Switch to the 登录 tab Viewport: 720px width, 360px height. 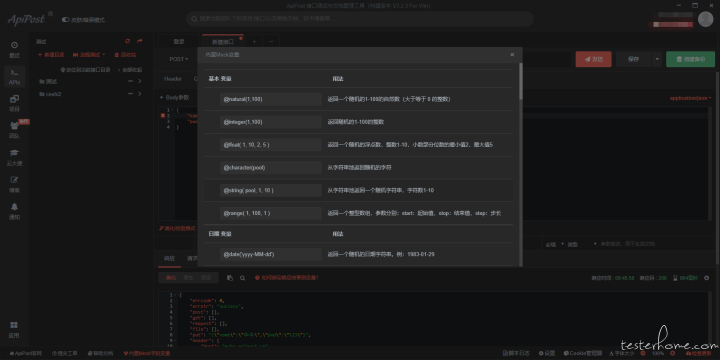[x=179, y=41]
